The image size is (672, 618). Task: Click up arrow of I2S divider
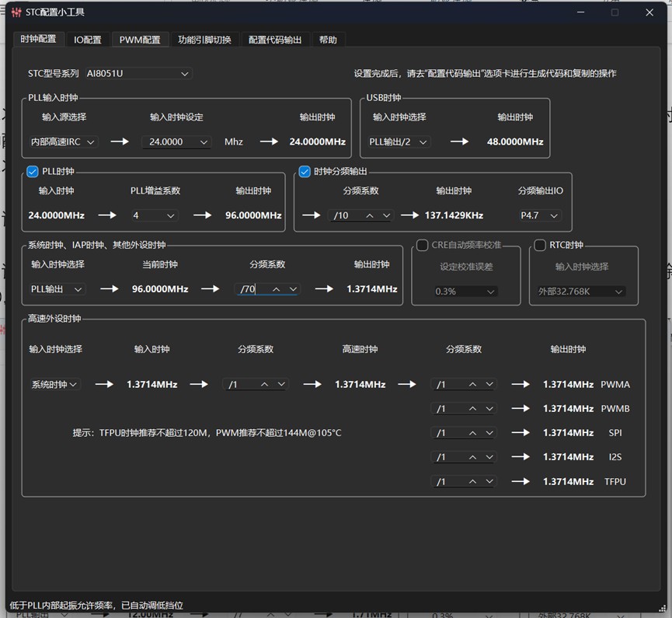pos(472,457)
